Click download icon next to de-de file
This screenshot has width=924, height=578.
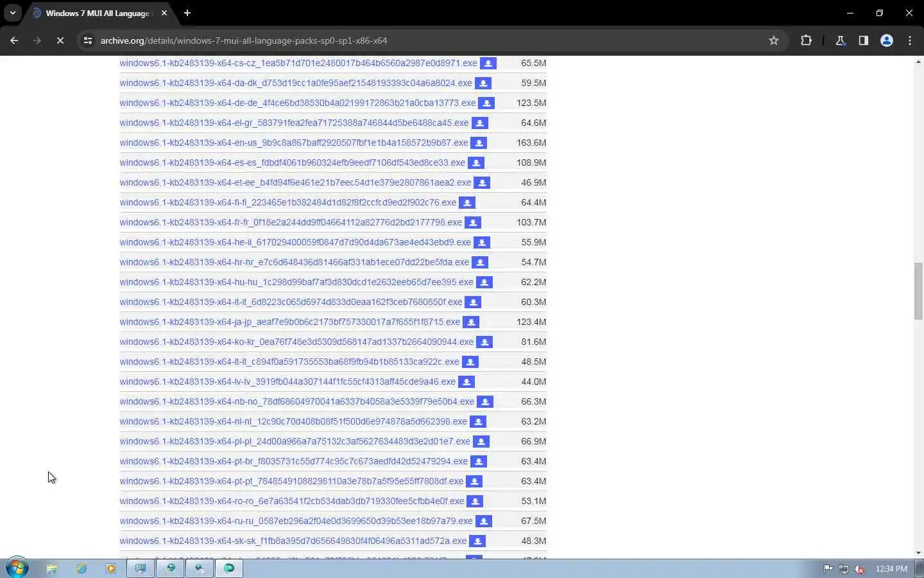487,103
